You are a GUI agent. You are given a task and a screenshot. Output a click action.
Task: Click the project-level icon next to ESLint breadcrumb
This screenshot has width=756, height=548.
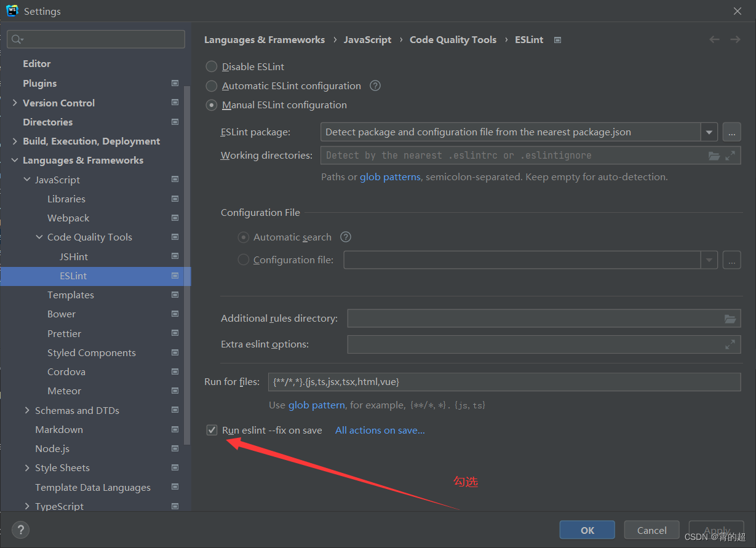coord(557,40)
